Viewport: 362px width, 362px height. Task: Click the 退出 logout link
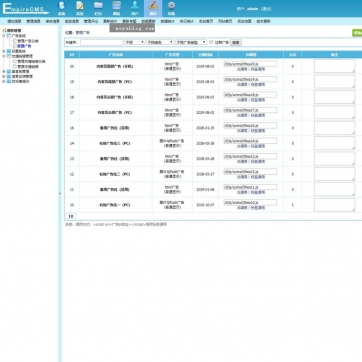point(266,9)
